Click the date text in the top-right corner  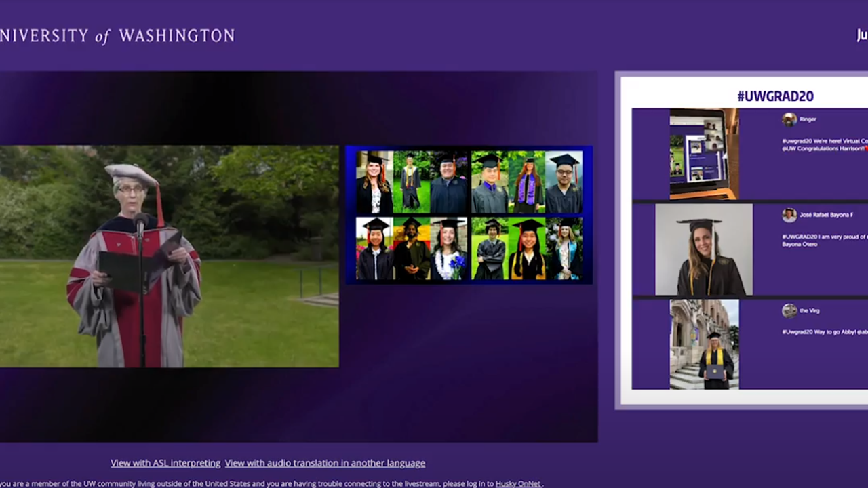[x=862, y=35]
